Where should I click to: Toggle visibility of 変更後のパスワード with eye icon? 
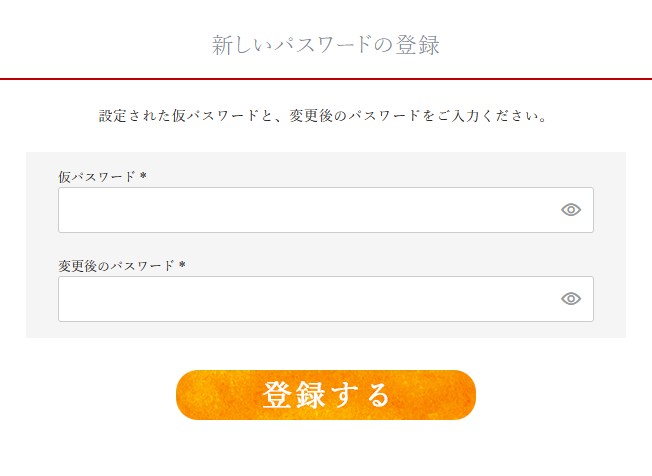pos(571,298)
